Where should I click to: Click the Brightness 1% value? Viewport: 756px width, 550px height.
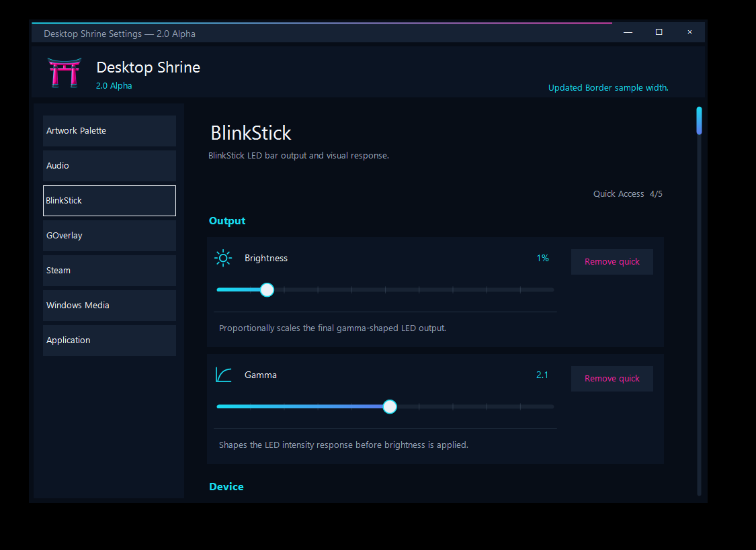(x=542, y=258)
